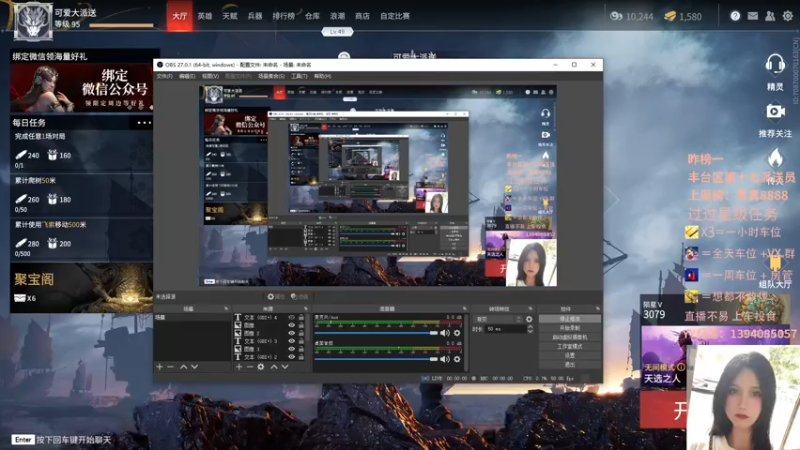The image size is (800, 450).
Task: Open OBS 视图(V) menu
Action: pyautogui.click(x=210, y=76)
